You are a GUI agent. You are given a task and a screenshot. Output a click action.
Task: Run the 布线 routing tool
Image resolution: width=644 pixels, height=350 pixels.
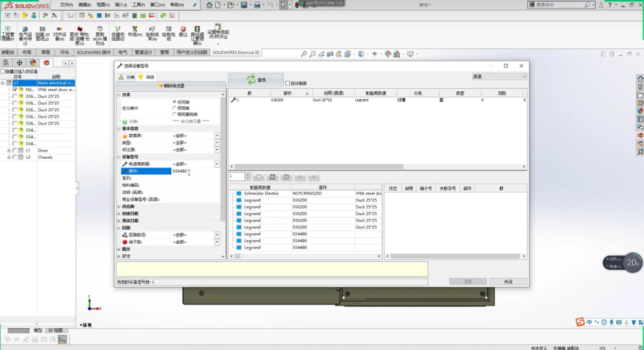(x=135, y=32)
